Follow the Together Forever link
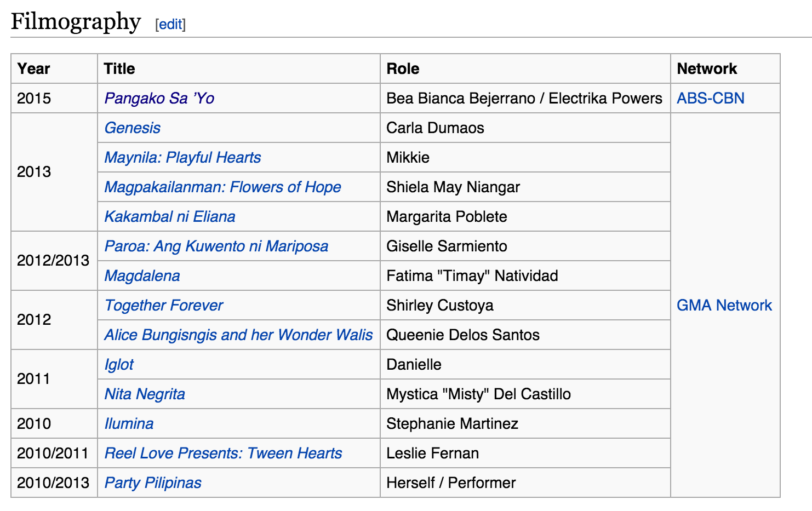Viewport: 812px width, 511px height. (x=164, y=306)
